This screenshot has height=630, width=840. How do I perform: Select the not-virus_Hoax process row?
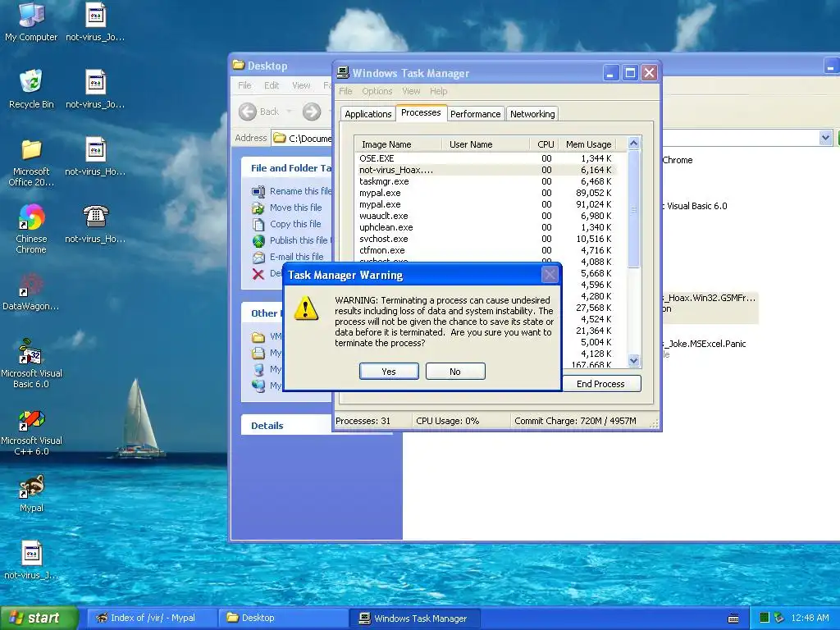point(486,170)
